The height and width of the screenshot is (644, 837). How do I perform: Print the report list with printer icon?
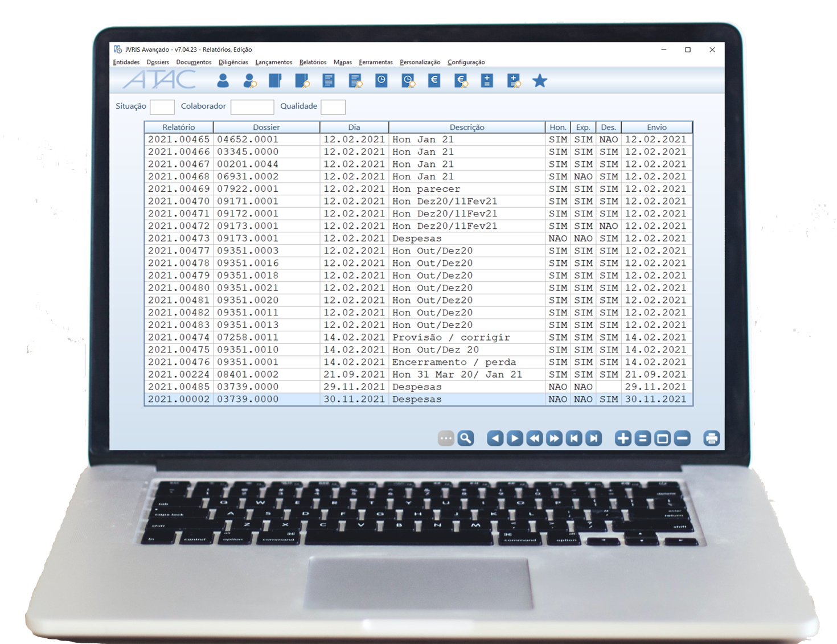click(x=712, y=438)
